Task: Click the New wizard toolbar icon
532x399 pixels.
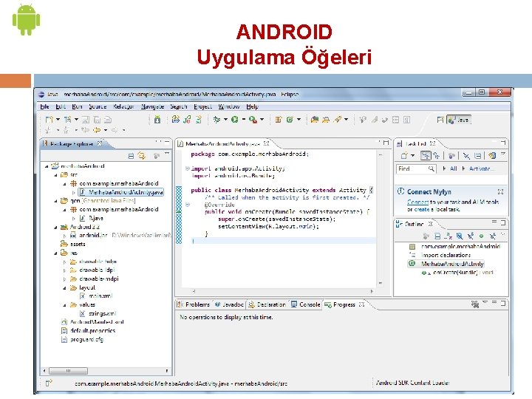Action: [50, 120]
